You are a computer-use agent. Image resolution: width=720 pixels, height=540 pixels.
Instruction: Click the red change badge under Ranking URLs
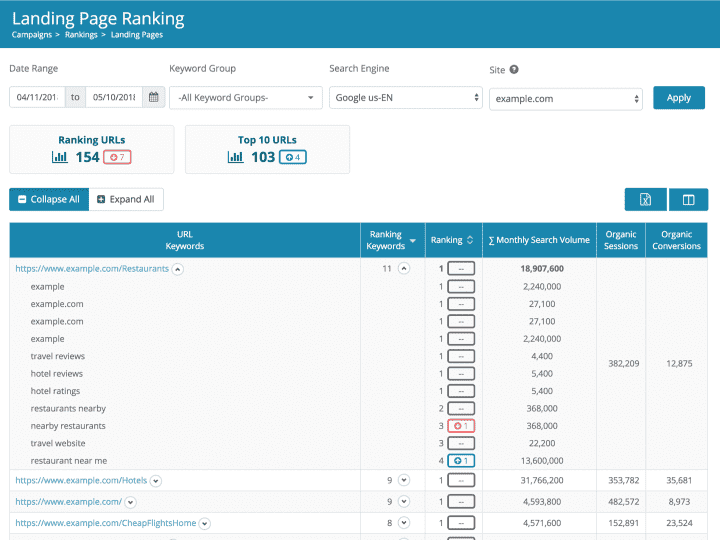(118, 157)
